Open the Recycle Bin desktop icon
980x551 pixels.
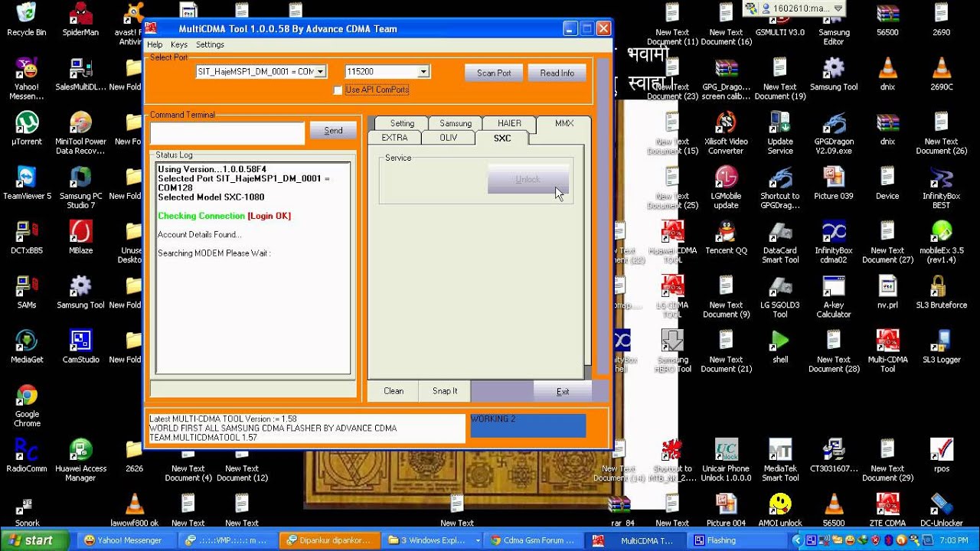(x=27, y=20)
